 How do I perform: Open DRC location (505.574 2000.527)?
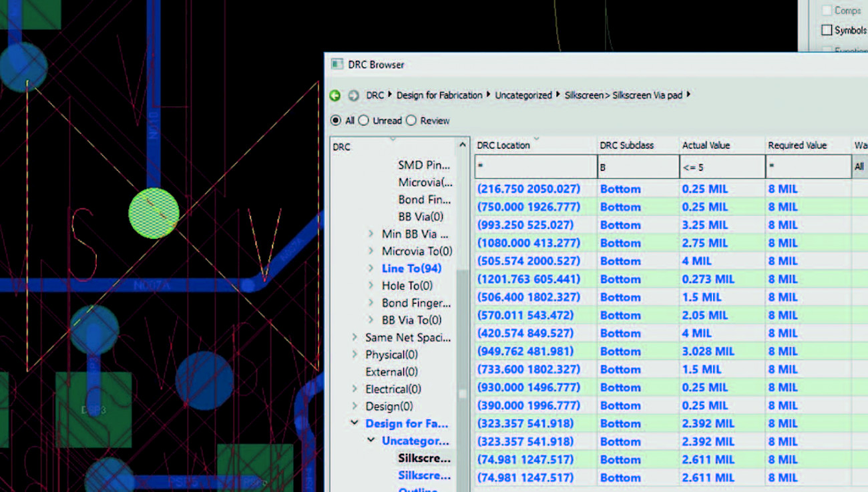[x=528, y=261]
